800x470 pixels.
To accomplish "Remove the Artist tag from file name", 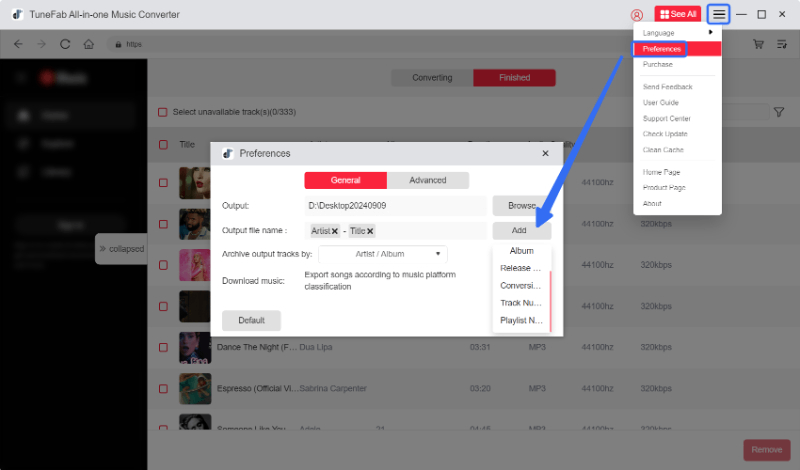I will [x=335, y=231].
